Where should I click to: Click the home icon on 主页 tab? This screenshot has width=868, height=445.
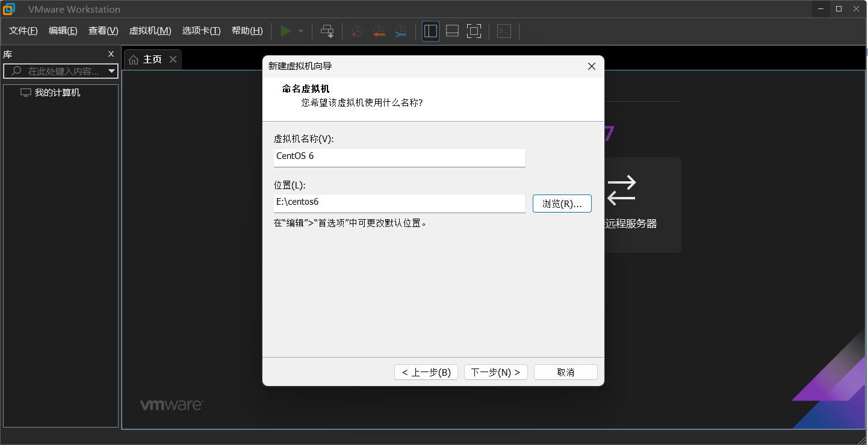tap(134, 60)
